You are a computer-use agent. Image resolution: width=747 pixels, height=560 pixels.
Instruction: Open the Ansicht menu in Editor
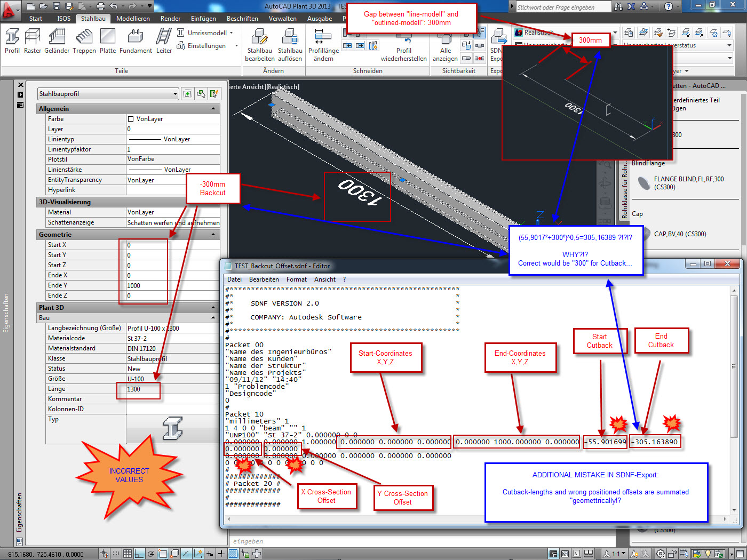[x=325, y=279]
